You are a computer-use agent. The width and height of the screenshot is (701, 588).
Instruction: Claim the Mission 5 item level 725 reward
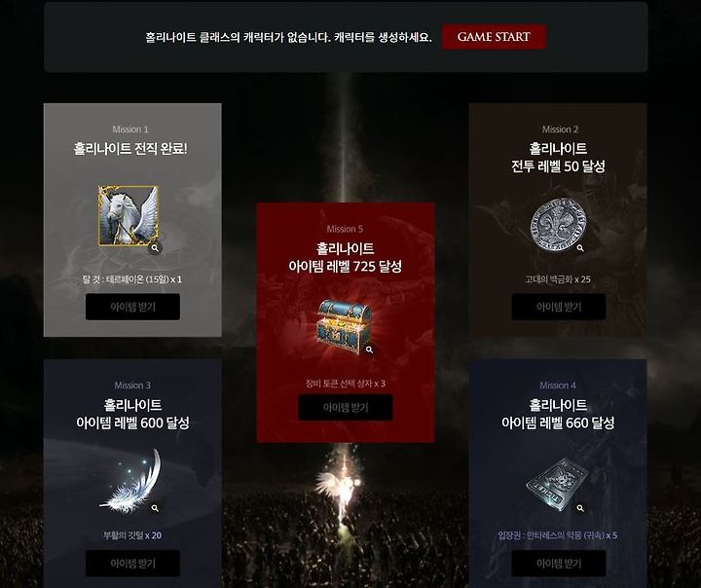pos(346,407)
